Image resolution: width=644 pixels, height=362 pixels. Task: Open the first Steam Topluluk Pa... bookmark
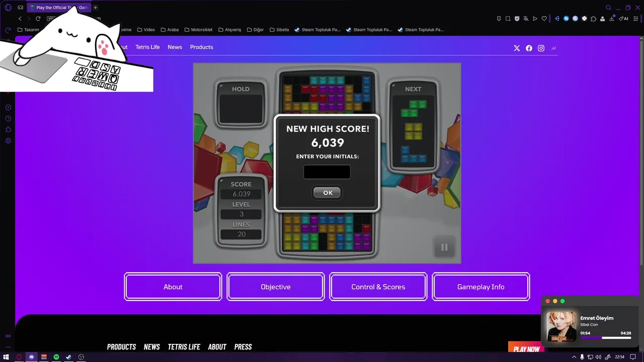(317, 30)
